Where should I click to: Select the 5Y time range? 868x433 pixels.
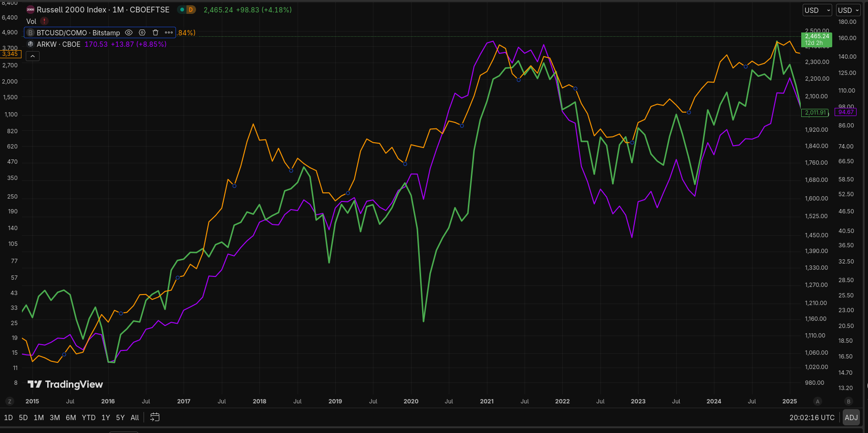tap(120, 417)
